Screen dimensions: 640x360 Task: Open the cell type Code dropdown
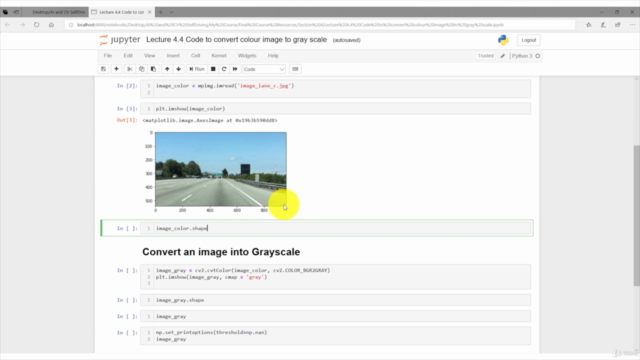pos(264,69)
